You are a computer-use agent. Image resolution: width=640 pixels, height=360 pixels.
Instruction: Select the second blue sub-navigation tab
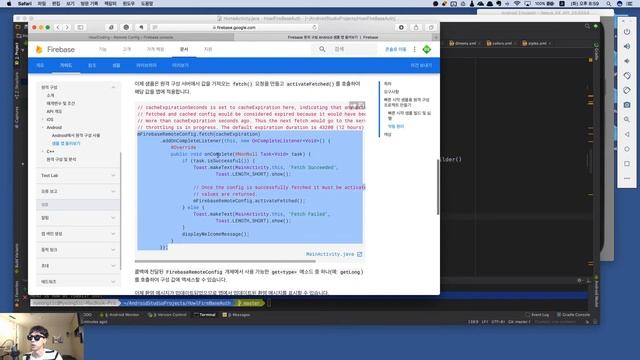pyautogui.click(x=66, y=65)
